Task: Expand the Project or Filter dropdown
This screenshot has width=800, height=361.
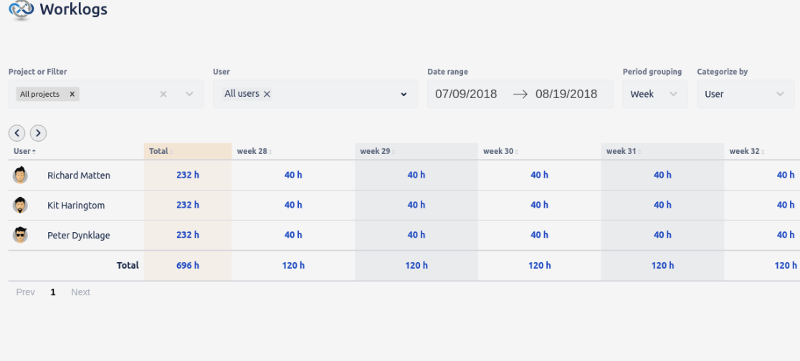Action: (x=189, y=94)
